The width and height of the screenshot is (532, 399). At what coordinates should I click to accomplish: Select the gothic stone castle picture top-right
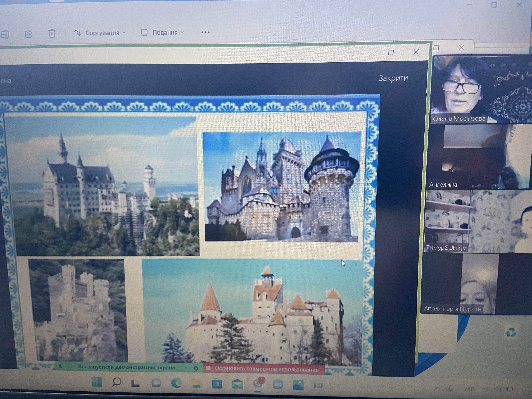pos(282,187)
